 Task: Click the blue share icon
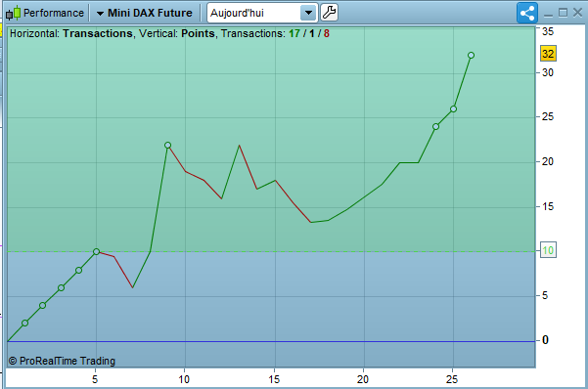tap(527, 13)
